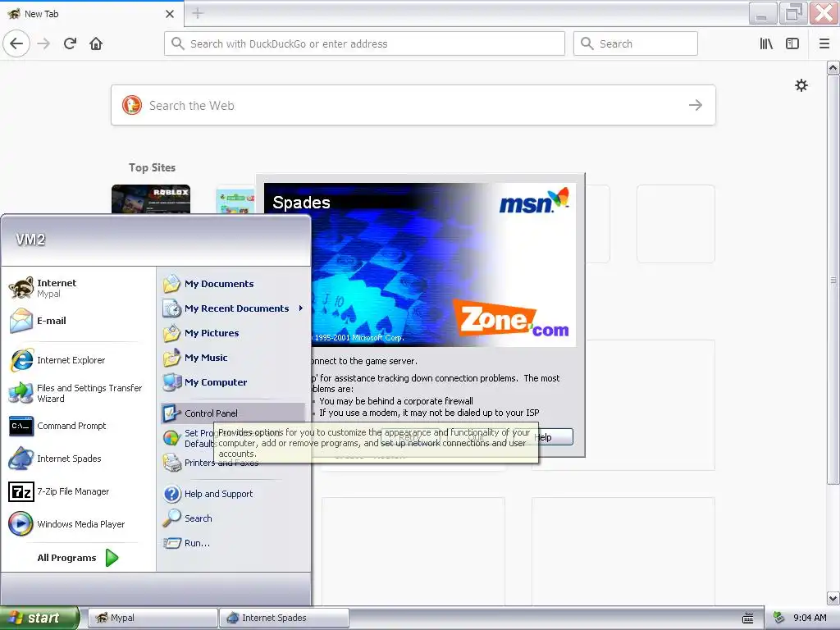Viewport: 840px width, 630px height.
Task: Switch to Internet Spades taskbar button
Action: pos(284,618)
